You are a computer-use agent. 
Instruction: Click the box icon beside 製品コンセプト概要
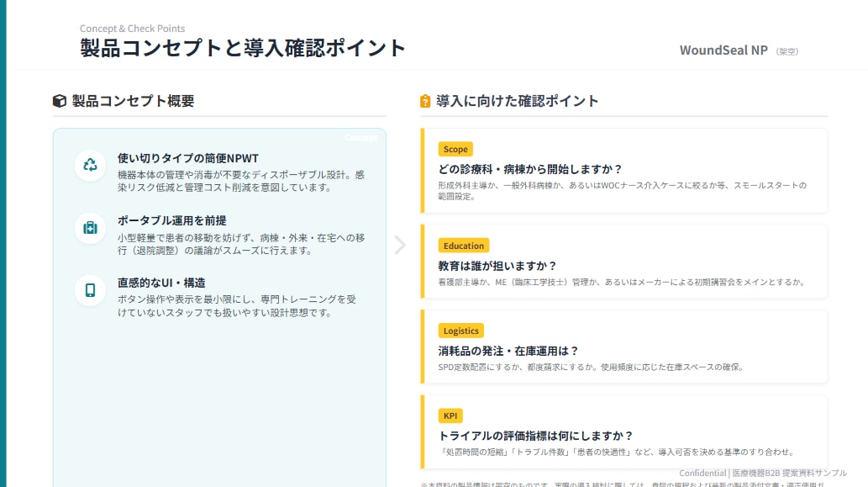point(59,101)
